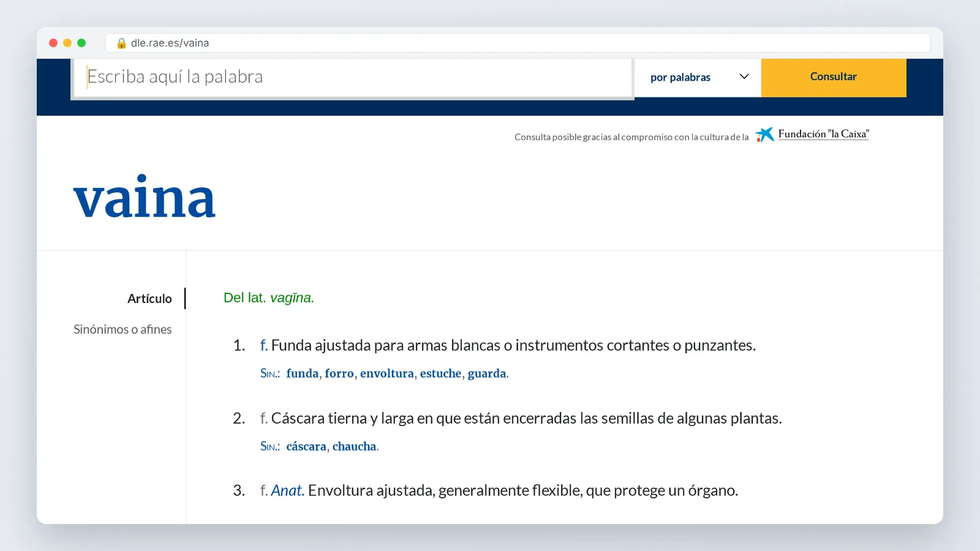The height and width of the screenshot is (551, 980).
Task: Click the 'vaina' headword title
Action: pos(145,197)
